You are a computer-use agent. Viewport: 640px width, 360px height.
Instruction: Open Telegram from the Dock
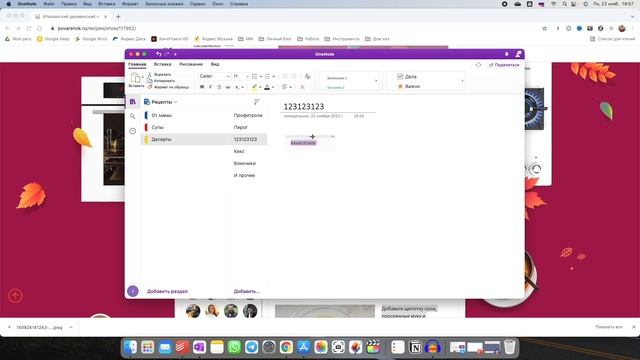(251, 347)
